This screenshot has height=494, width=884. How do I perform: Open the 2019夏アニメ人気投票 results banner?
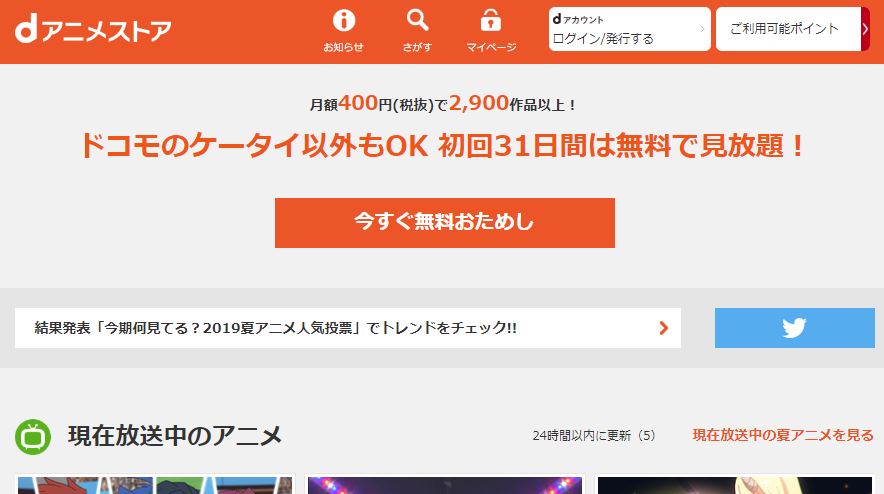pyautogui.click(x=348, y=328)
